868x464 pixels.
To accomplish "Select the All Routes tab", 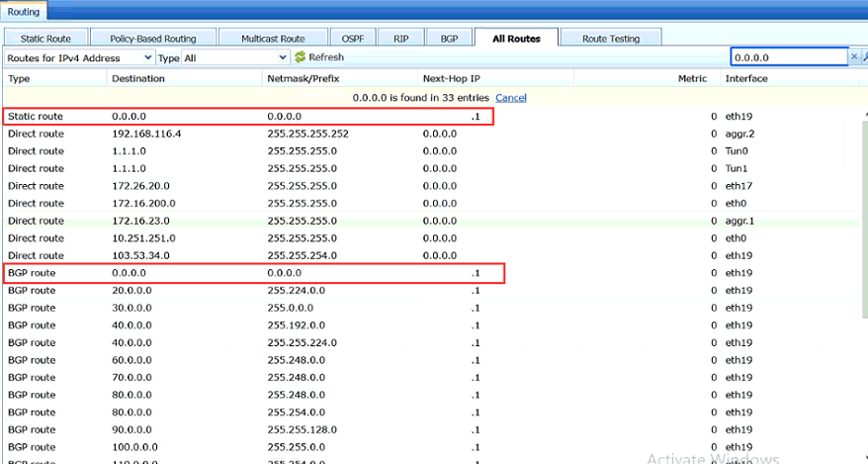I will pos(516,39).
